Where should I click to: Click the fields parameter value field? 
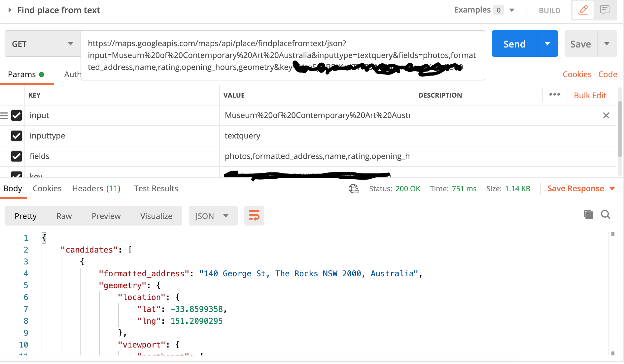coord(317,156)
